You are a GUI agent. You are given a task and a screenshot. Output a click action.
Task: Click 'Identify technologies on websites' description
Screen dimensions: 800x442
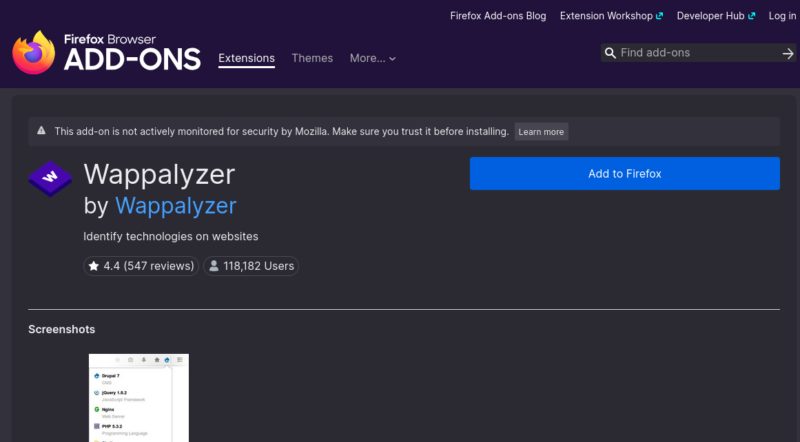[170, 236]
